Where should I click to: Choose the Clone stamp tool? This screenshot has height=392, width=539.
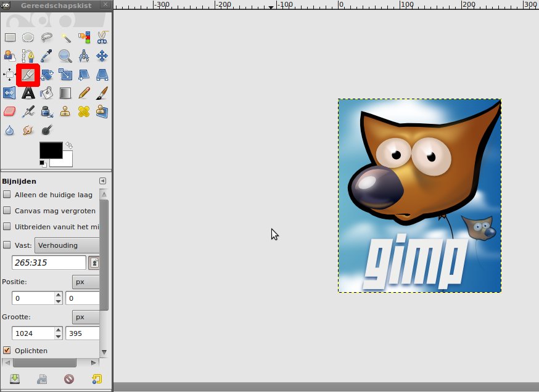click(x=65, y=112)
